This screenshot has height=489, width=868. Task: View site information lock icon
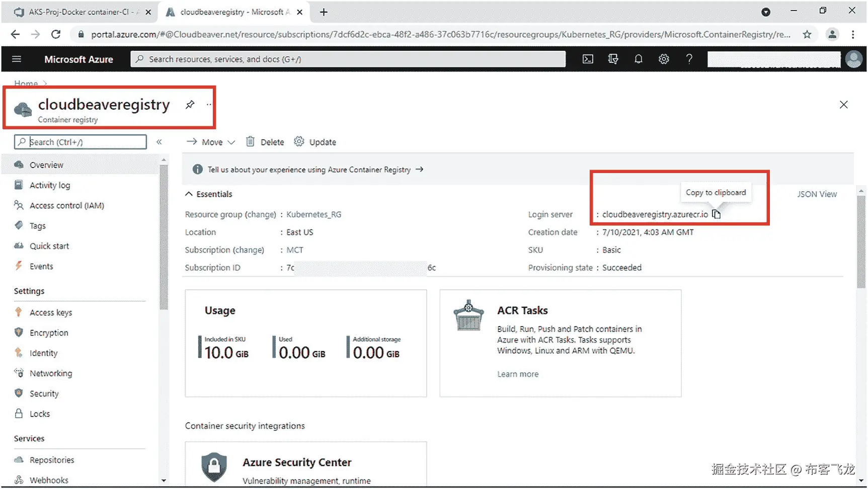pos(81,34)
